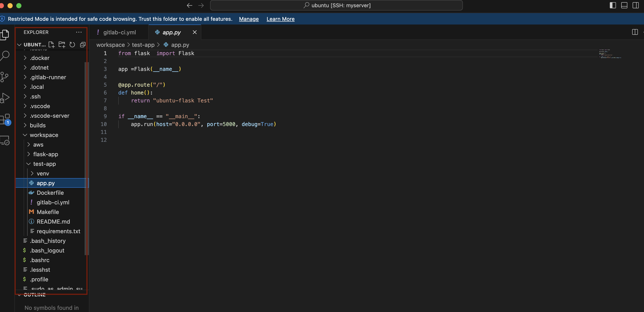The width and height of the screenshot is (644, 312).
Task: Toggle secondary side bar visibility
Action: click(635, 5)
